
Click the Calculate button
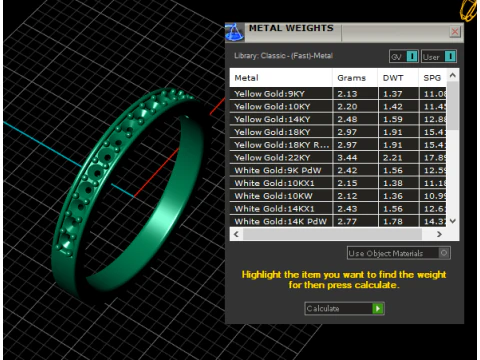point(344,308)
